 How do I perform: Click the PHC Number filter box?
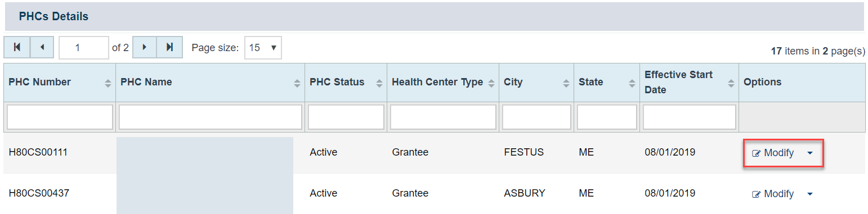pyautogui.click(x=60, y=117)
